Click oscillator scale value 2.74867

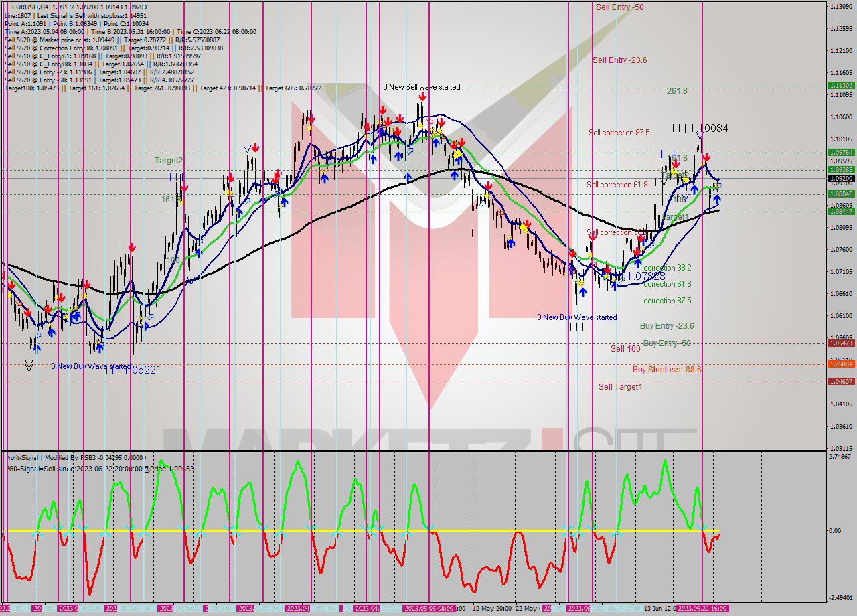(x=841, y=456)
